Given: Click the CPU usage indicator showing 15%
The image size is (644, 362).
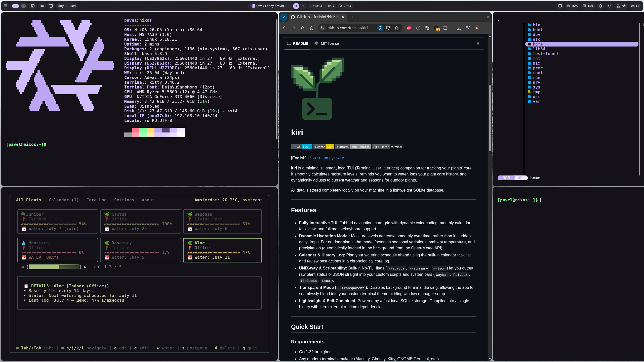Looking at the screenshot, I should 572,6.
